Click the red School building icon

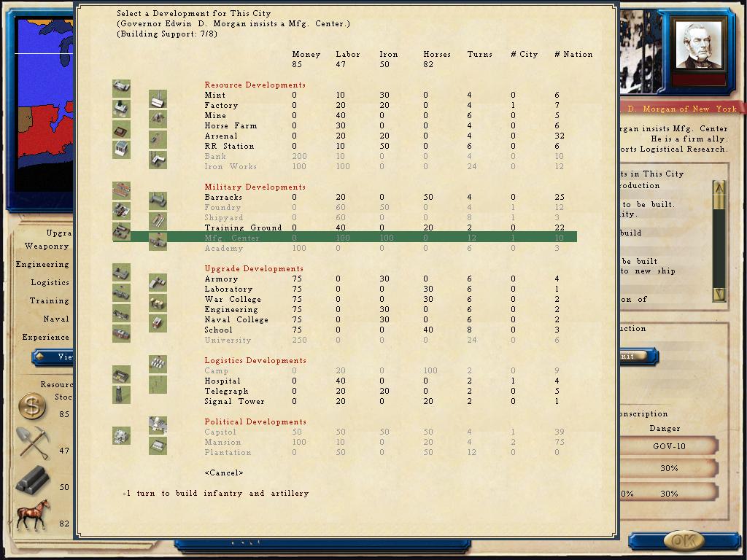point(158,323)
